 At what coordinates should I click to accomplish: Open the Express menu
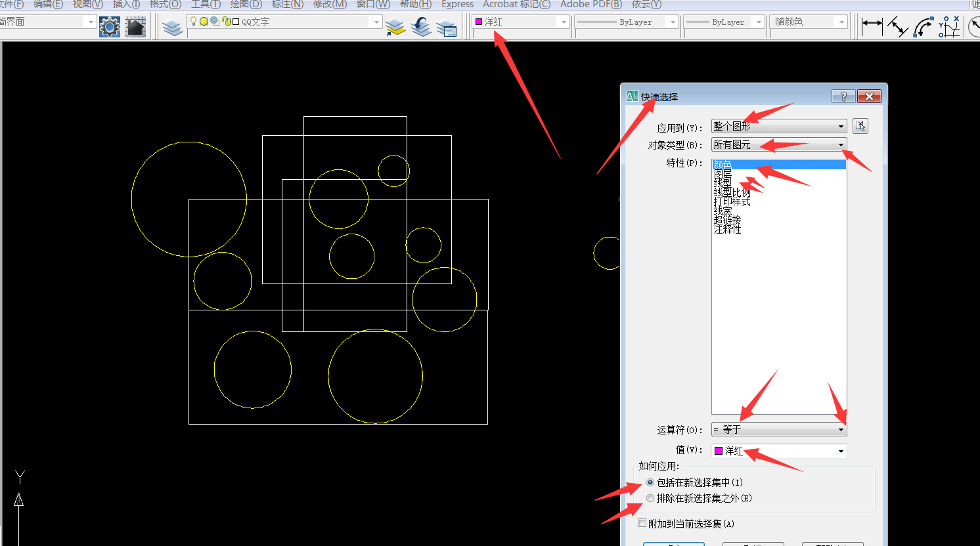pos(457,5)
